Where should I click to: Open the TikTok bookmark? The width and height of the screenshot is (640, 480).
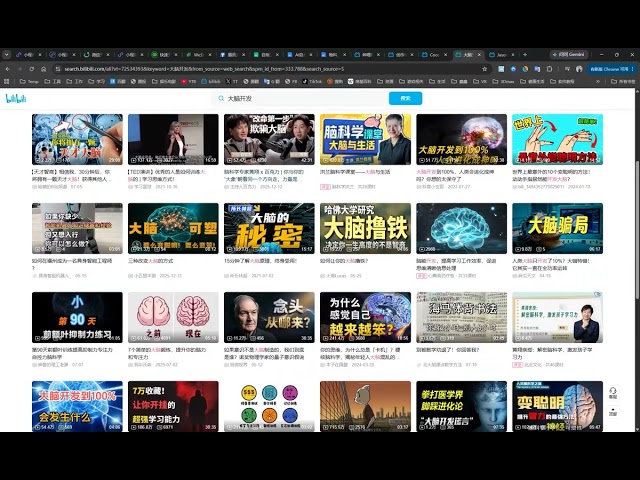(312, 81)
